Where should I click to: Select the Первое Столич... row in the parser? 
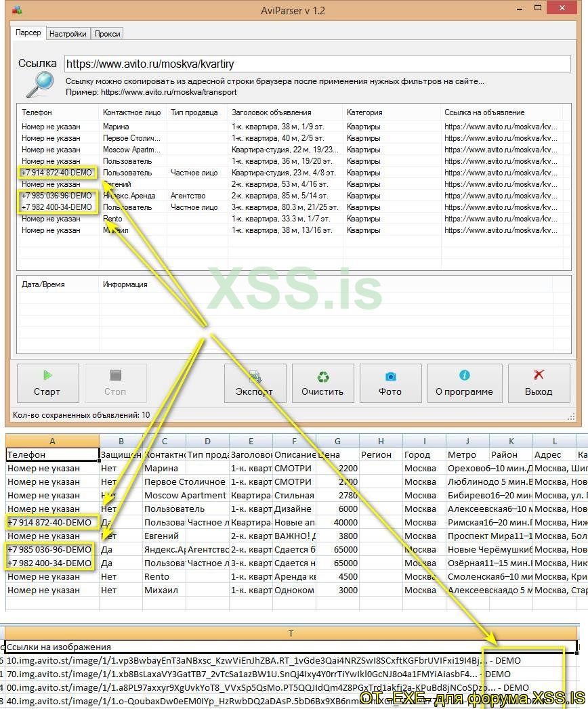289,138
